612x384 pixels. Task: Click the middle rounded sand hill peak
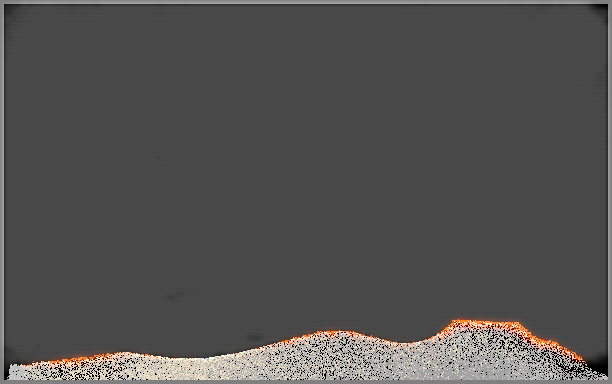335,333
